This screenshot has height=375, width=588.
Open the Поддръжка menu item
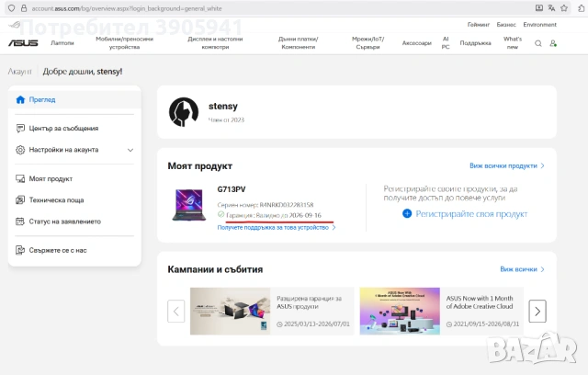click(x=475, y=43)
